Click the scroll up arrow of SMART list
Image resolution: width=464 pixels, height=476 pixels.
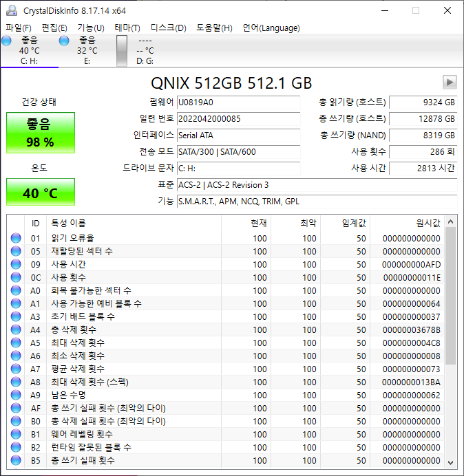point(451,221)
